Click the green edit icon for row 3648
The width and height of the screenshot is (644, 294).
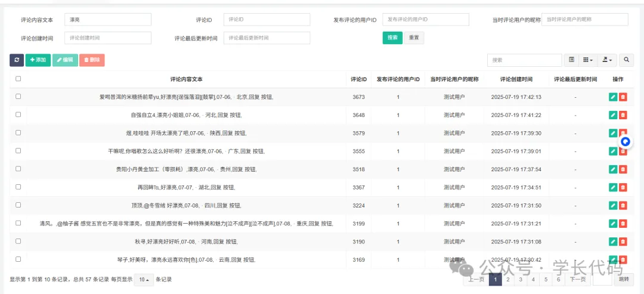tap(613, 115)
